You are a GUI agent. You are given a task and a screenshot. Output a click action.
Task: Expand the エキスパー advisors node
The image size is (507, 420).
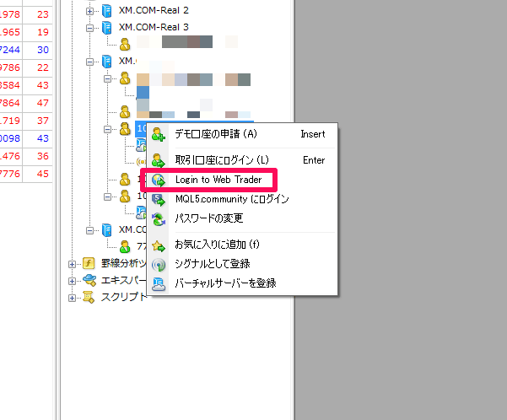click(x=72, y=282)
